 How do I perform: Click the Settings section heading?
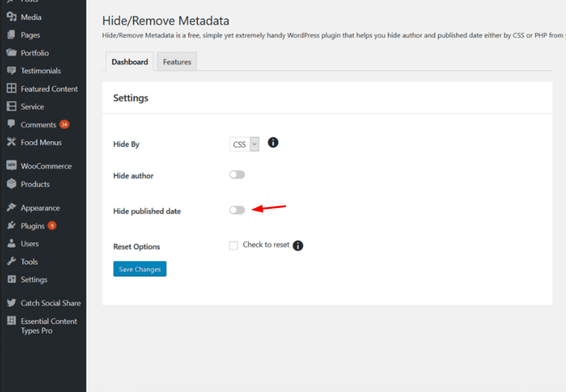coord(131,98)
